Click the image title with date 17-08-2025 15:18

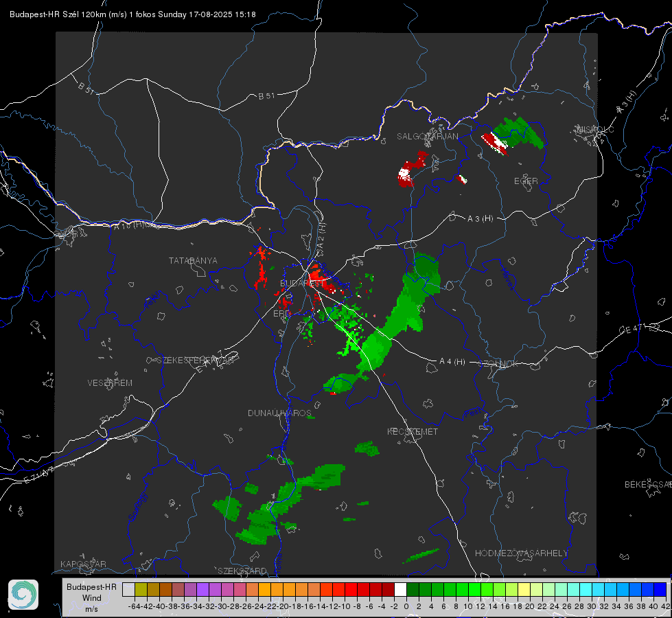pyautogui.click(x=133, y=14)
